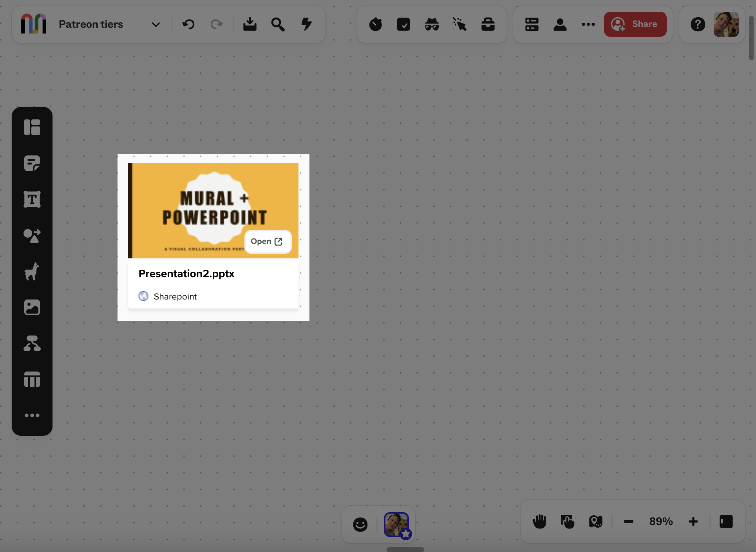Select the sticky note tool
The height and width of the screenshot is (552, 756).
(x=32, y=163)
